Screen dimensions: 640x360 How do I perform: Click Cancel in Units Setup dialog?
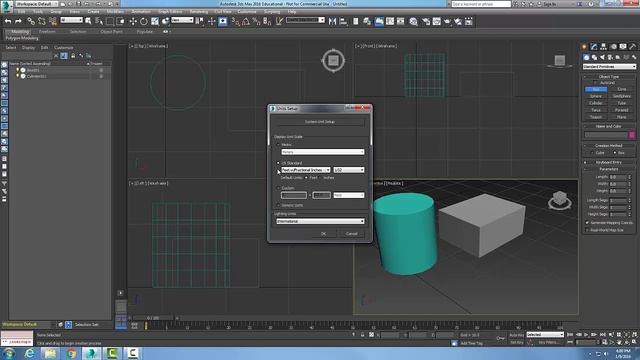(x=351, y=234)
